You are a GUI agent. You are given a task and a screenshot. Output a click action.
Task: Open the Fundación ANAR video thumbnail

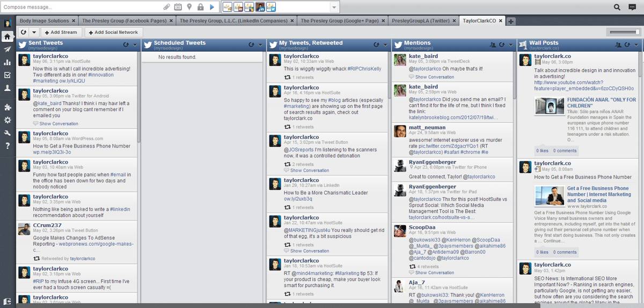point(549,106)
